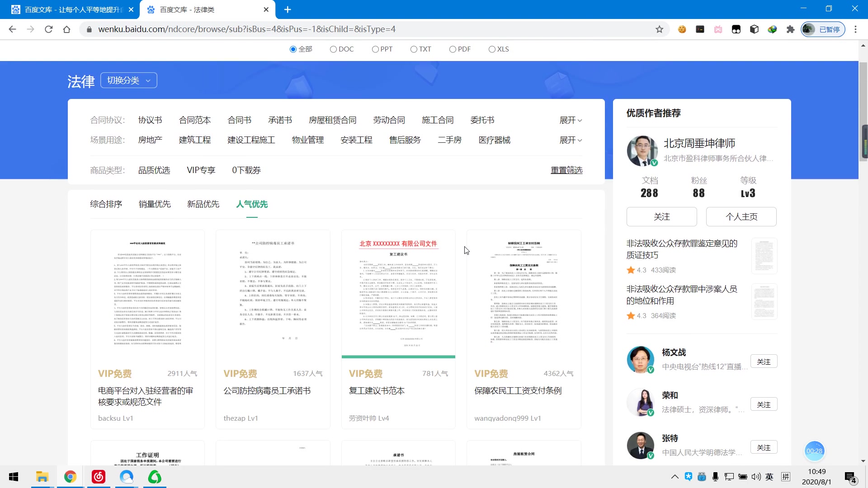
Task: Select the PDF file type radio button
Action: tap(452, 49)
